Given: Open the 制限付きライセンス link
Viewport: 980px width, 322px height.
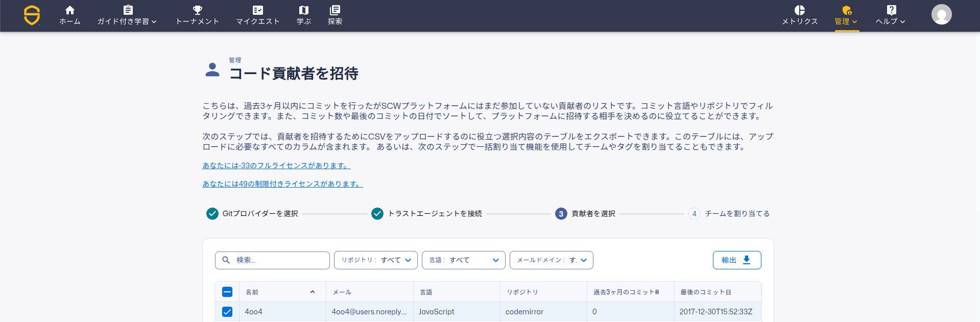Looking at the screenshot, I should click(282, 184).
